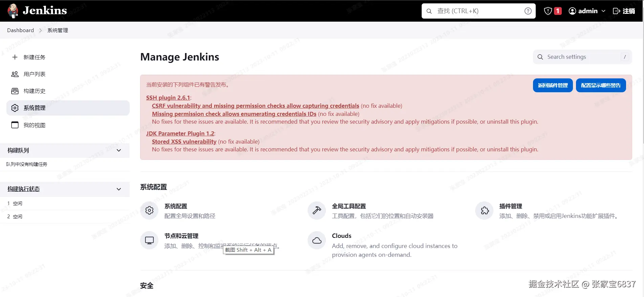The height and width of the screenshot is (297, 644).
Task: Open 全局工具配置 item
Action: tap(382, 211)
